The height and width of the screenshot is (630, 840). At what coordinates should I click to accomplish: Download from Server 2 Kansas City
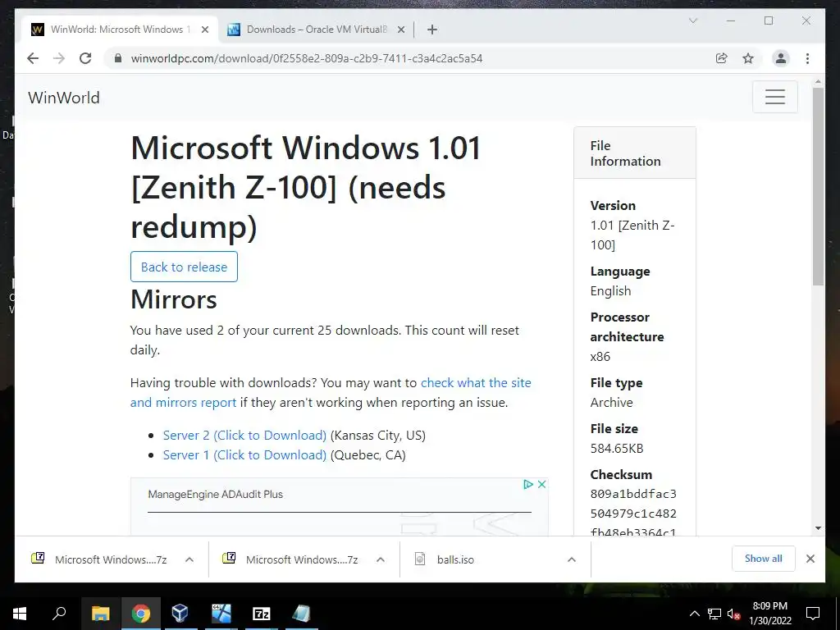point(244,435)
